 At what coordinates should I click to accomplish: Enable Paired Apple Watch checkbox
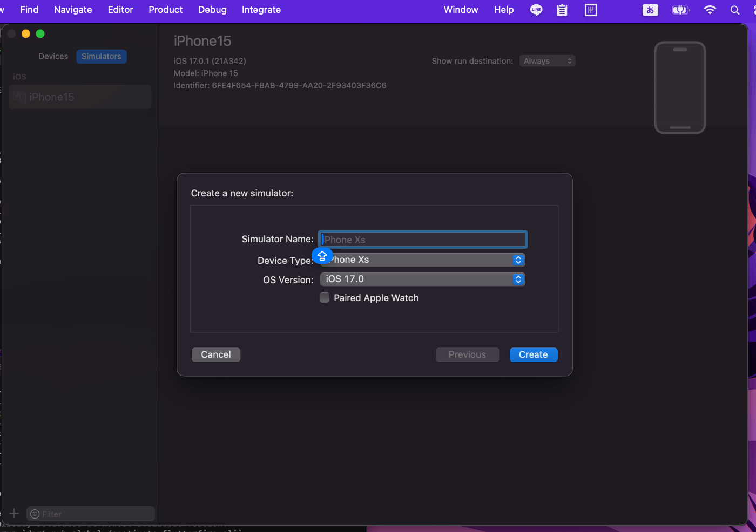[325, 298]
